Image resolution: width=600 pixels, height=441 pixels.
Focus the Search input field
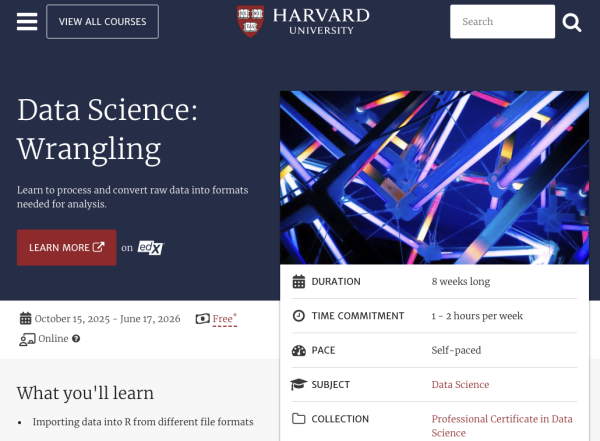[x=502, y=22]
